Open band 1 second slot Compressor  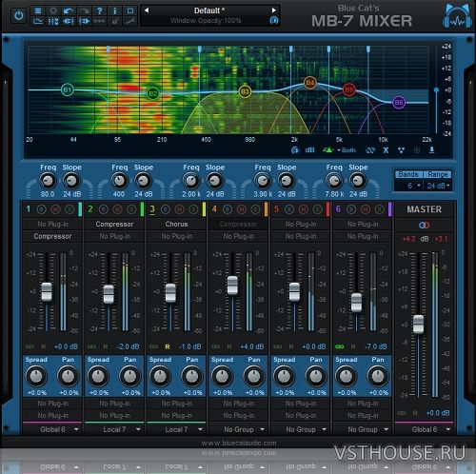pos(52,236)
